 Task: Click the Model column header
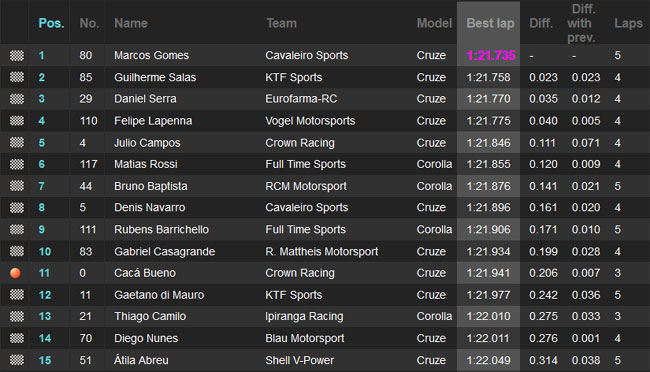[434, 23]
